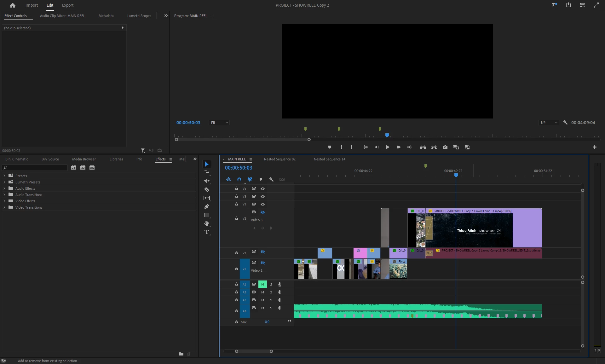Image resolution: width=605 pixels, height=364 pixels.
Task: Solo audio track A2
Action: pyautogui.click(x=271, y=292)
